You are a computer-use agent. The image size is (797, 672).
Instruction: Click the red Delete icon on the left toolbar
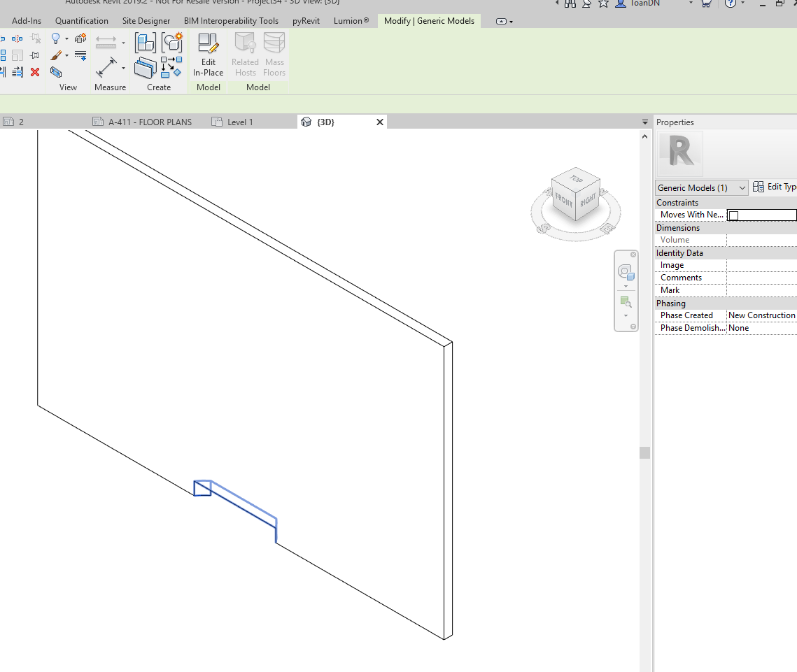coord(34,71)
